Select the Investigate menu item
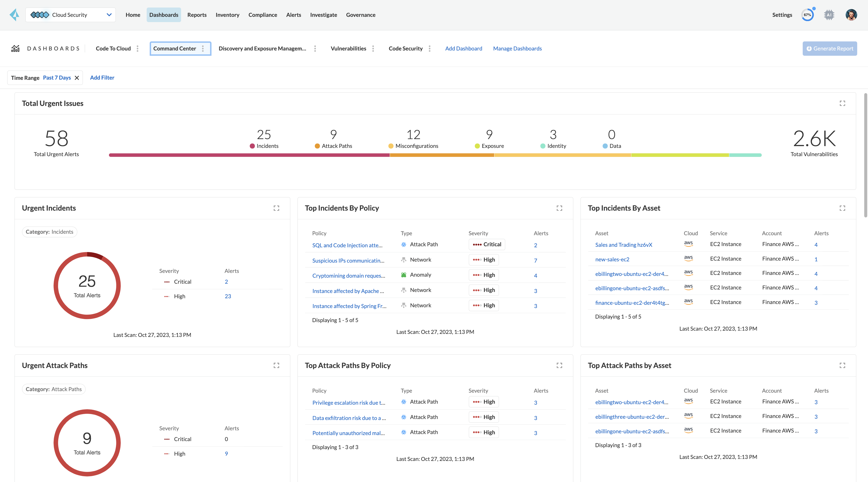 (x=323, y=15)
